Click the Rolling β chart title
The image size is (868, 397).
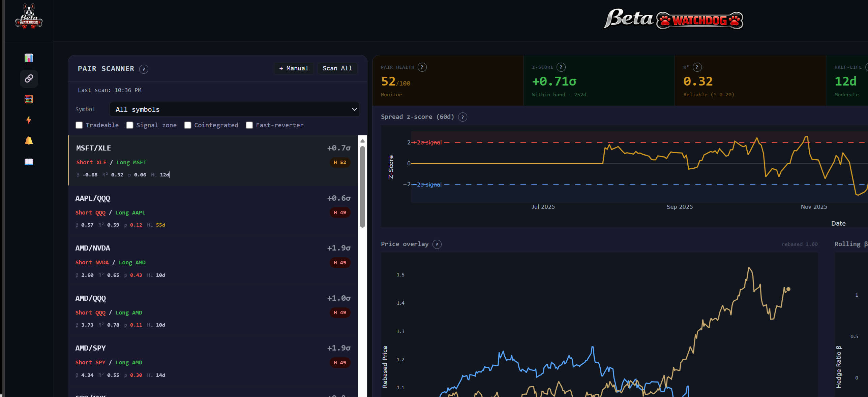[x=851, y=244]
